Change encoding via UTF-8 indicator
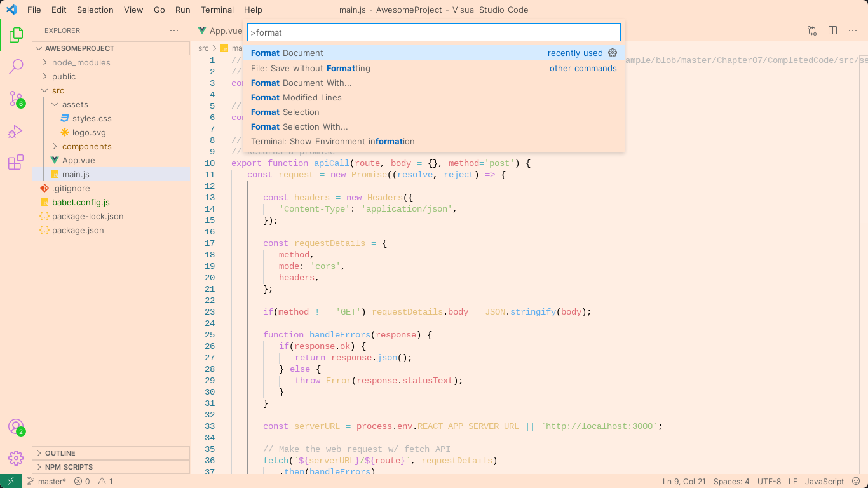The width and height of the screenshot is (868, 488). [770, 481]
